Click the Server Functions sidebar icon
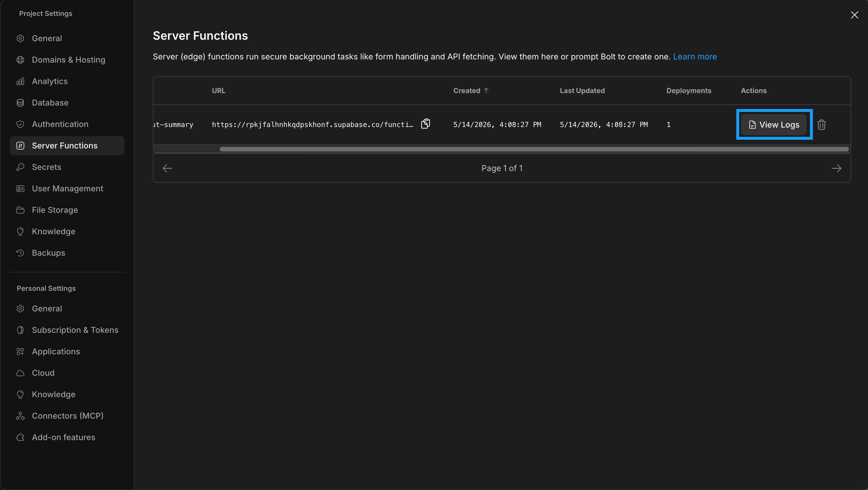The width and height of the screenshot is (868, 490). click(x=20, y=146)
